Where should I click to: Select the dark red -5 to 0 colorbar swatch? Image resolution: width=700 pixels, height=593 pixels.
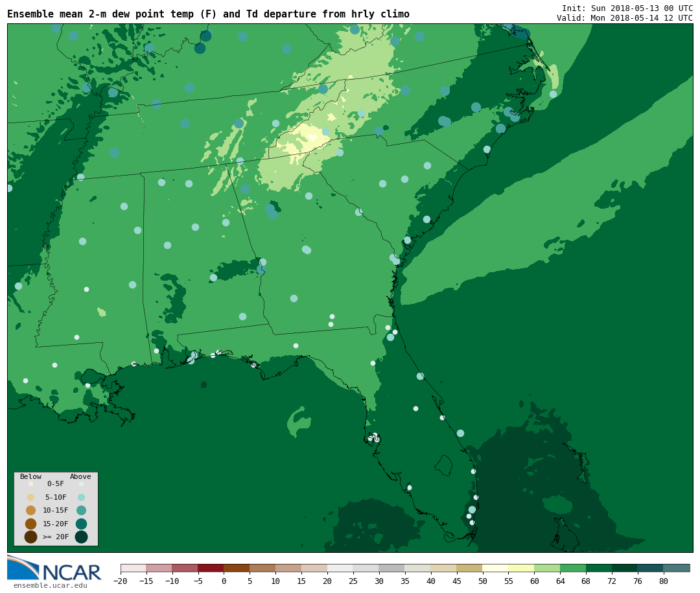pos(211,568)
